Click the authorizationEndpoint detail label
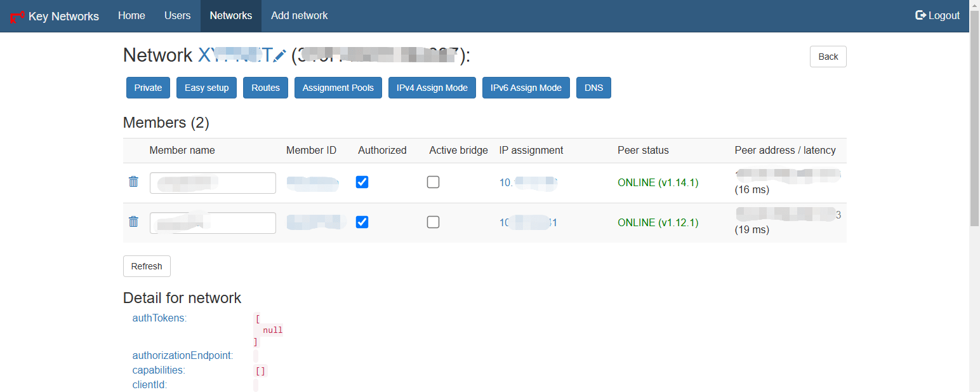 tap(183, 356)
